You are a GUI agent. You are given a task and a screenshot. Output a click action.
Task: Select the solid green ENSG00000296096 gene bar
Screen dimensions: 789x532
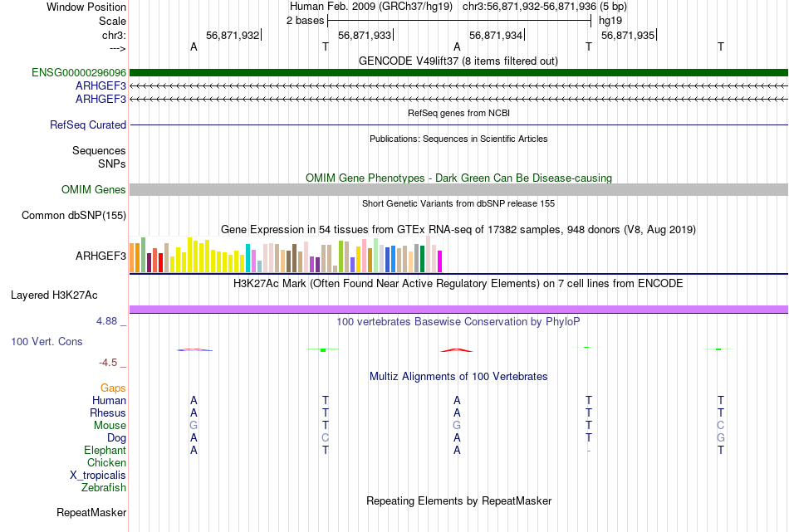(458, 72)
